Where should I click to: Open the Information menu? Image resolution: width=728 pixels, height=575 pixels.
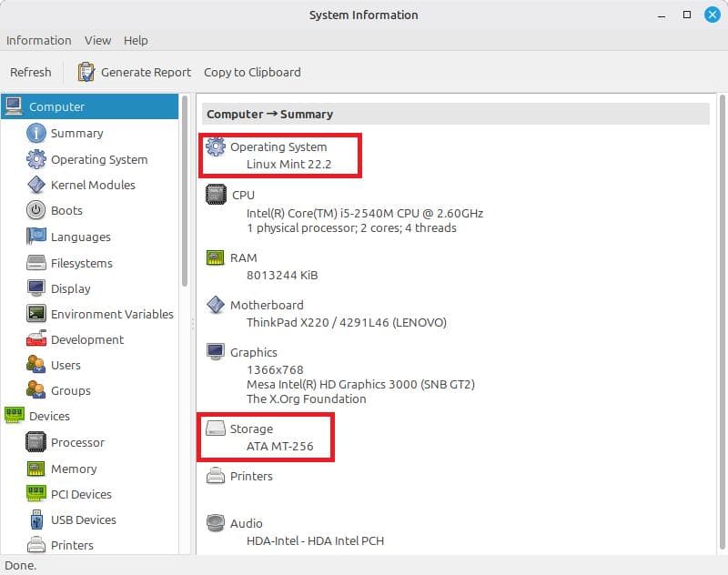pyautogui.click(x=38, y=40)
